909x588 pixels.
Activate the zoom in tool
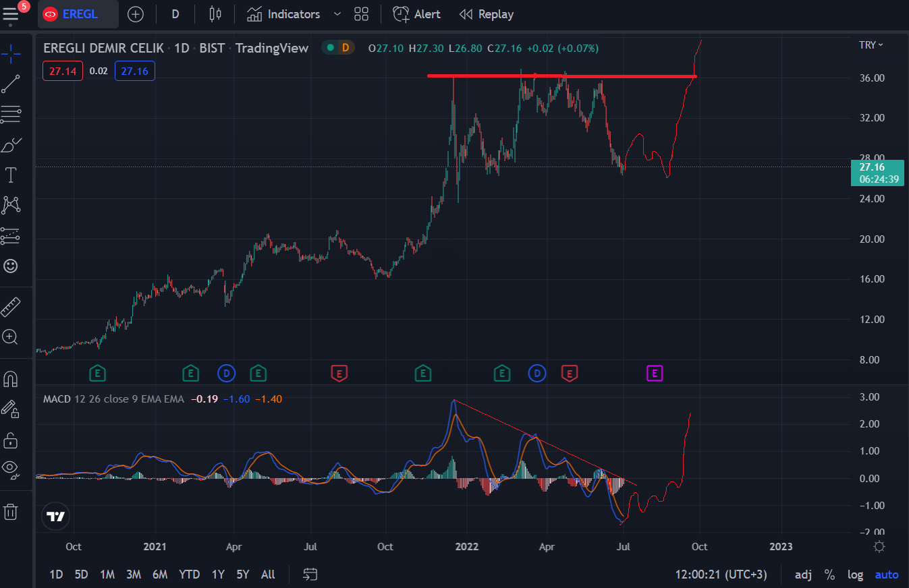pos(11,336)
